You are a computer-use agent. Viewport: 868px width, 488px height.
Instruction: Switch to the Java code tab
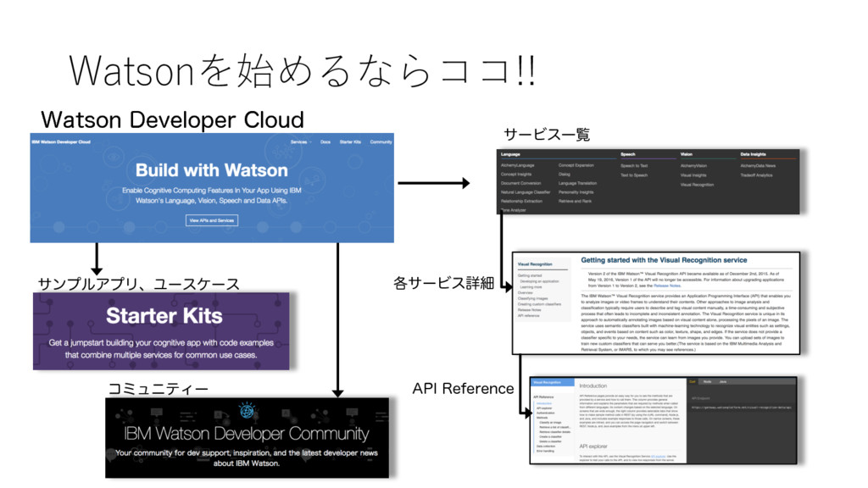[x=722, y=382]
